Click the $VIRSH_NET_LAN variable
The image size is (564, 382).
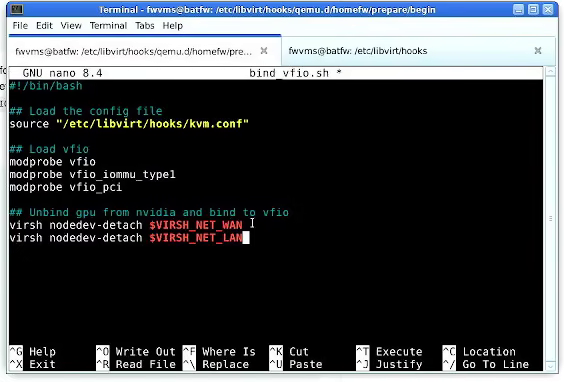(196, 238)
